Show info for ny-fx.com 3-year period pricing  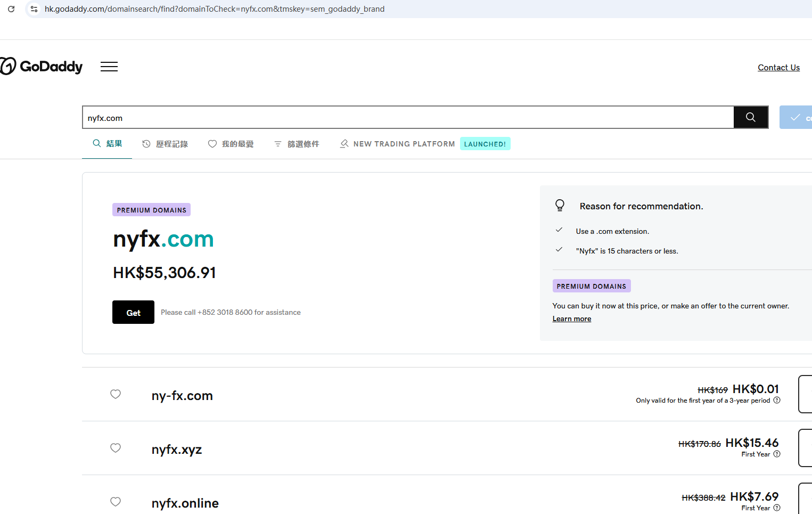[x=777, y=401]
